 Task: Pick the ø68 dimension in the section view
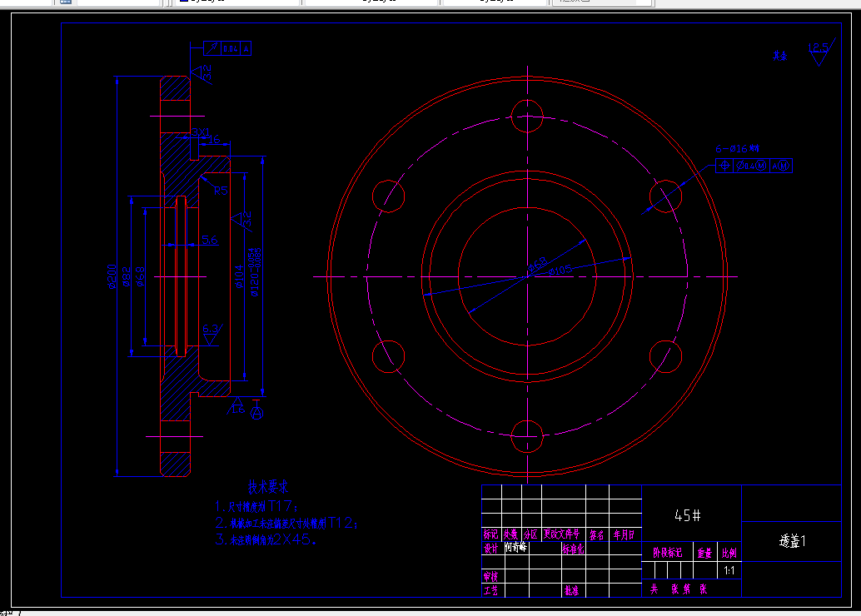(x=141, y=276)
